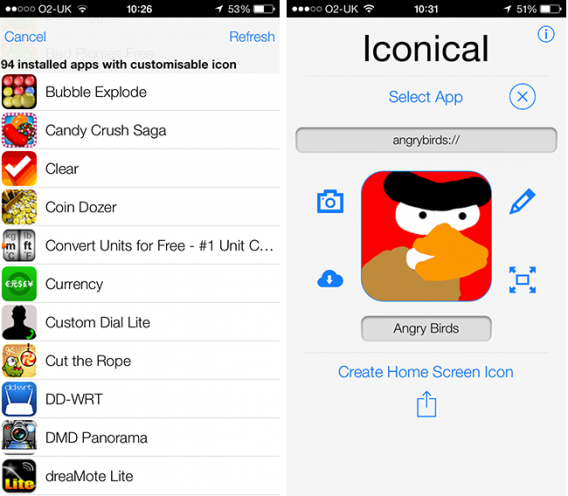Tap Create Home Screen Icon
This screenshot has width=568, height=496.
[426, 372]
